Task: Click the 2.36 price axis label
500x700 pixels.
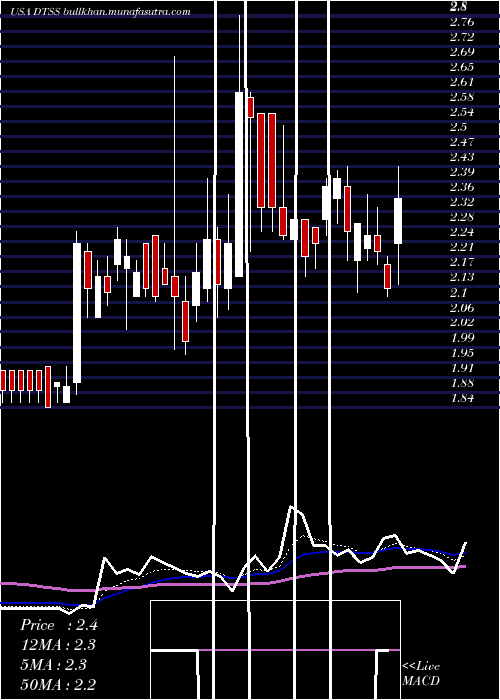Action: point(462,187)
